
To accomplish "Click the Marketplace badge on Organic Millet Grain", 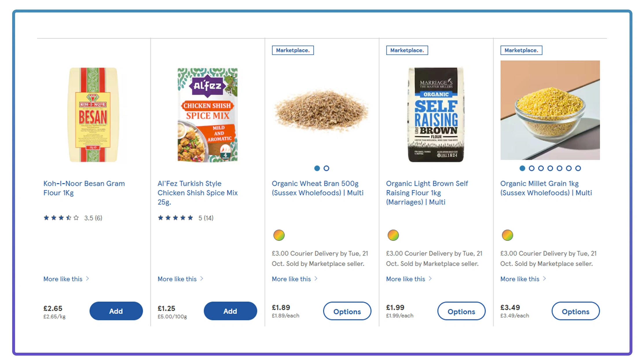I will coord(521,50).
